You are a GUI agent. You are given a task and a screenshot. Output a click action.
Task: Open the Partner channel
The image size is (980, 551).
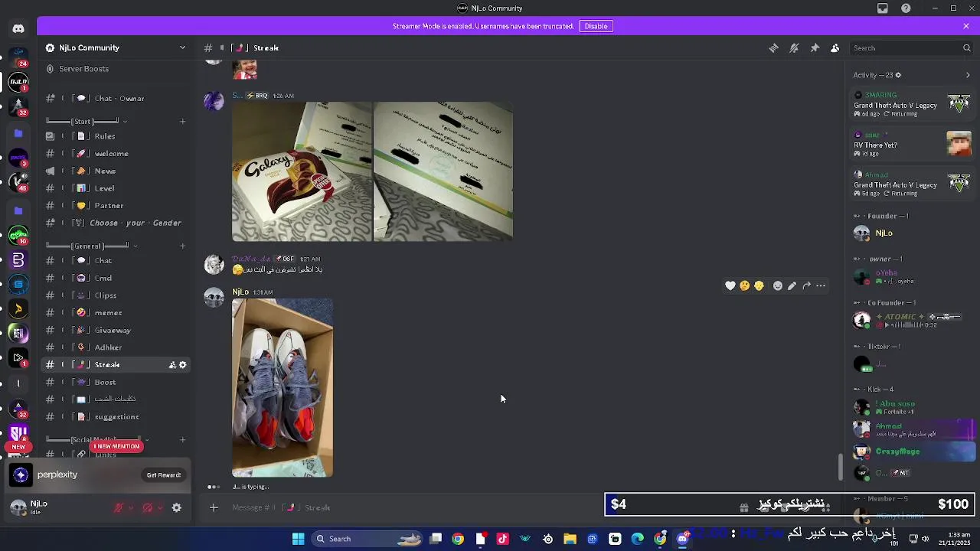click(x=116, y=206)
